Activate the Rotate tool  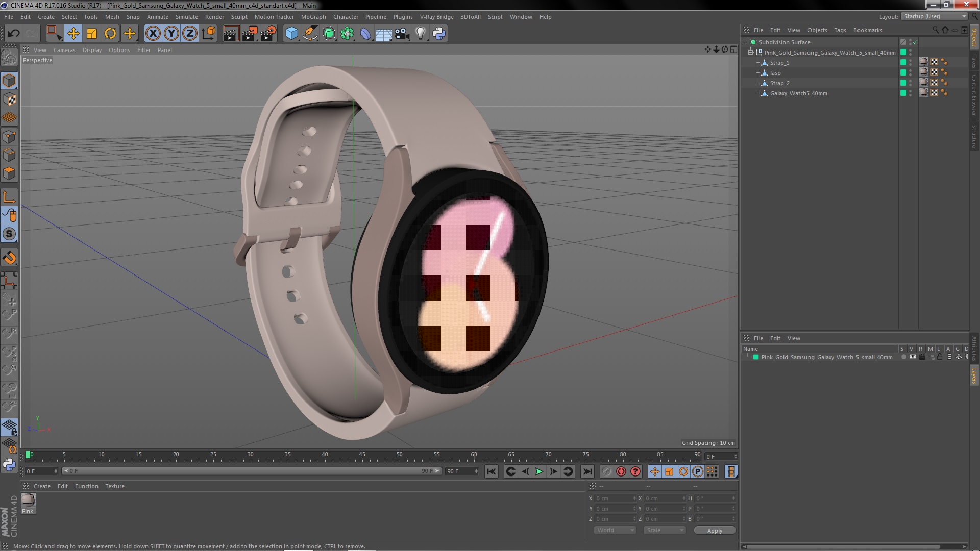110,34
